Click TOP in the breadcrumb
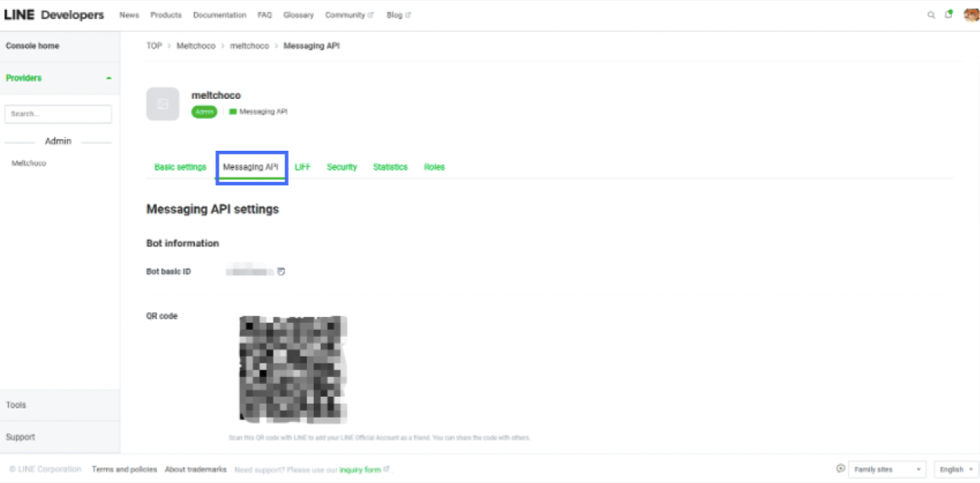 (x=154, y=46)
